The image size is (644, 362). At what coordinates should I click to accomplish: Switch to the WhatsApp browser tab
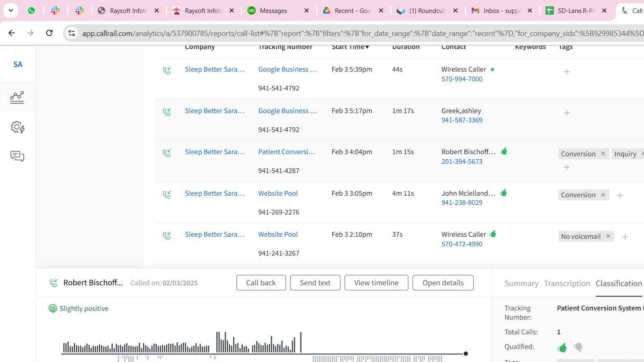tap(31, 11)
